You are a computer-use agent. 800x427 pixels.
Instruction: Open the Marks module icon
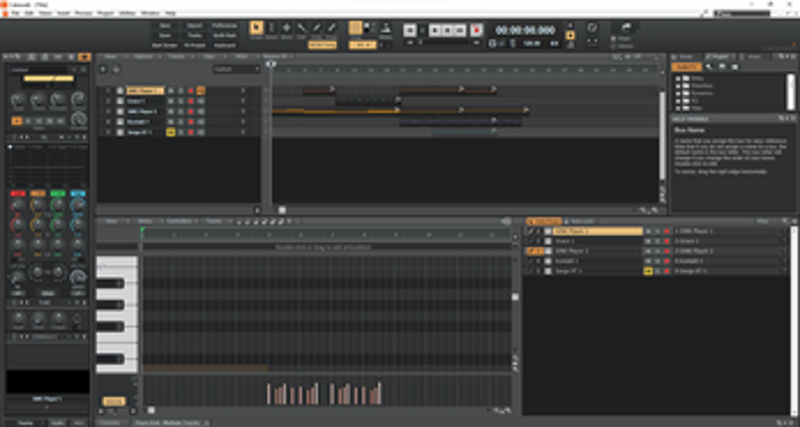pyautogui.click(x=385, y=28)
